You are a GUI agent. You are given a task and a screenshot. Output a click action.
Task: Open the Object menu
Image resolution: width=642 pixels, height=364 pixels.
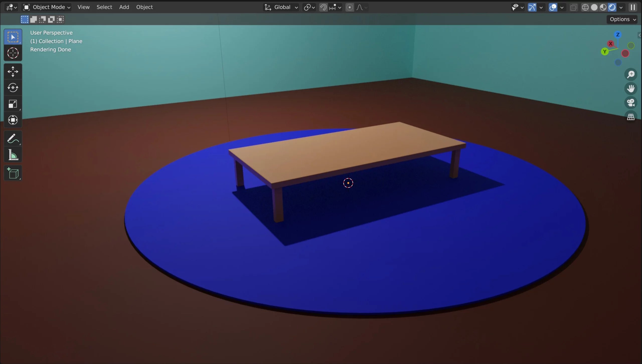144,7
